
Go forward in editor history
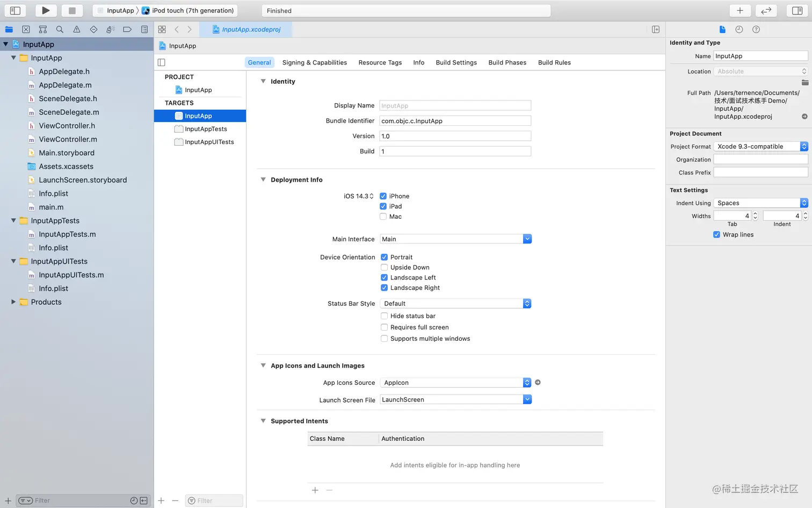pos(190,30)
